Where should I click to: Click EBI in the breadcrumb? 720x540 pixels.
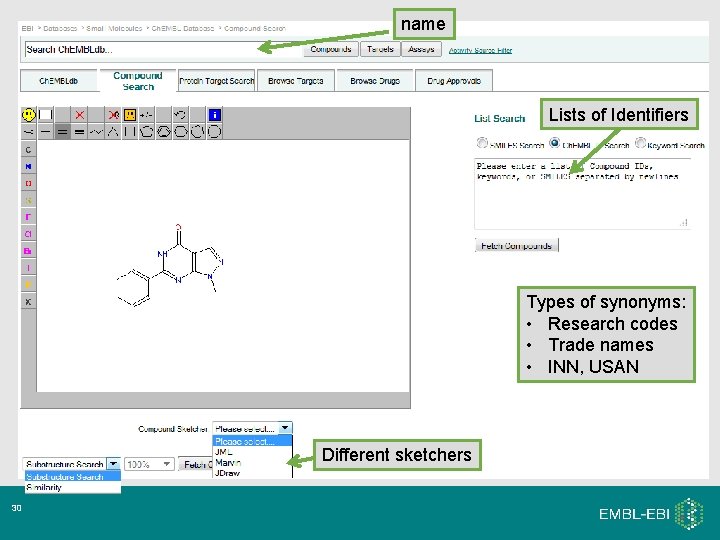(x=28, y=28)
